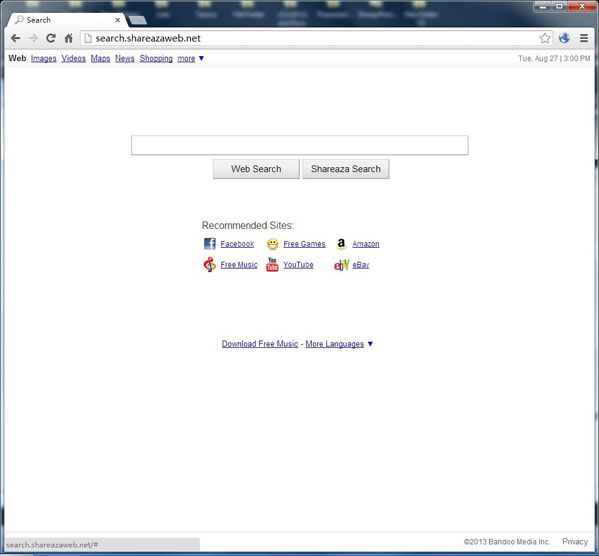Click the eBay logo icon

click(341, 265)
